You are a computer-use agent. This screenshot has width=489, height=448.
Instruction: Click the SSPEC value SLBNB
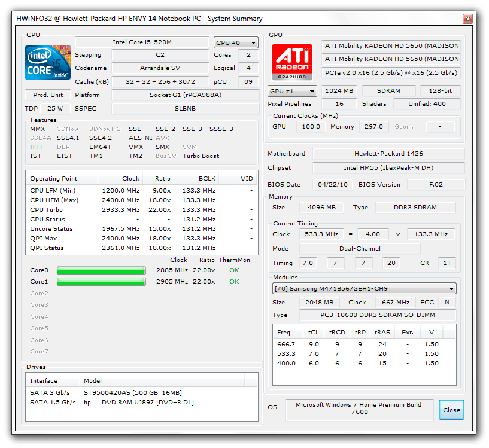(186, 108)
